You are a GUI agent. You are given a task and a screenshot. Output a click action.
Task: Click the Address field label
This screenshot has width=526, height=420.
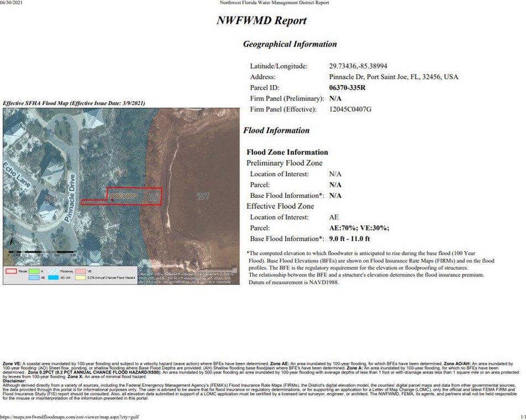263,77
